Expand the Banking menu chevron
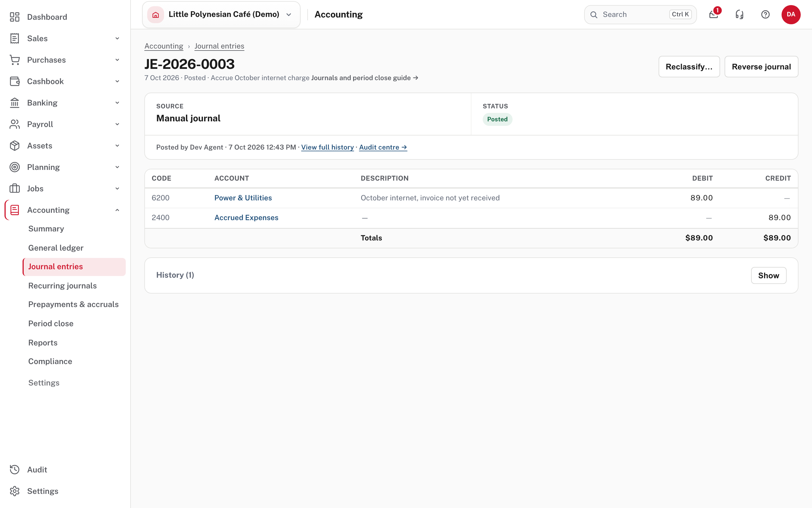Screen dimensions: 812x508 pos(118,103)
